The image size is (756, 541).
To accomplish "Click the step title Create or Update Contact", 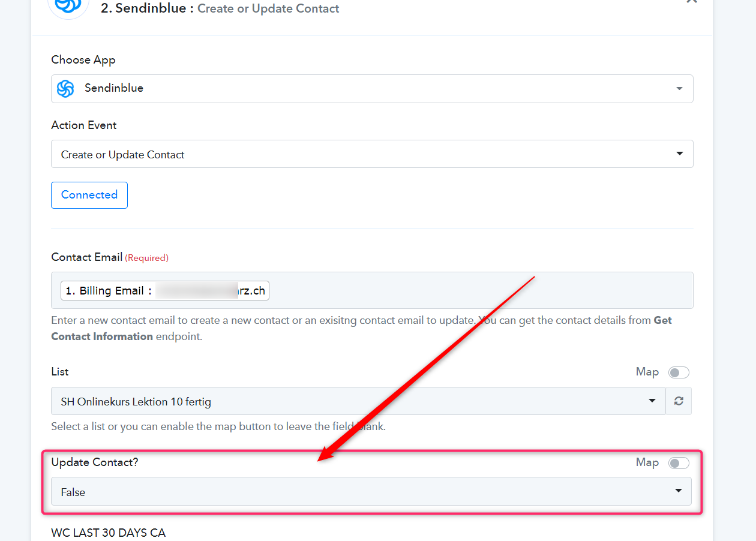I will pyautogui.click(x=268, y=8).
